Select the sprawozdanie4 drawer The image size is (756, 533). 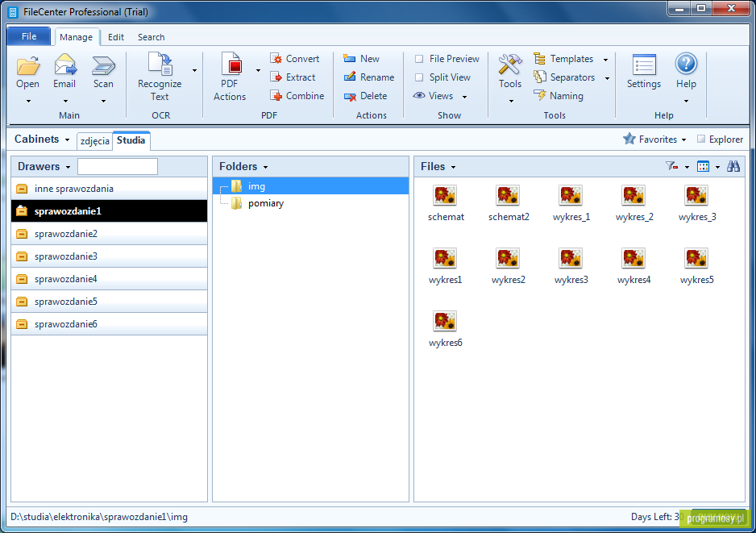click(x=110, y=279)
